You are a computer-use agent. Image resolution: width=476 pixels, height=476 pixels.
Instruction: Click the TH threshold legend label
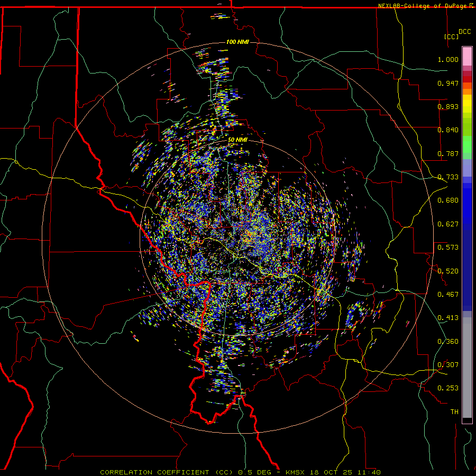[454, 412]
